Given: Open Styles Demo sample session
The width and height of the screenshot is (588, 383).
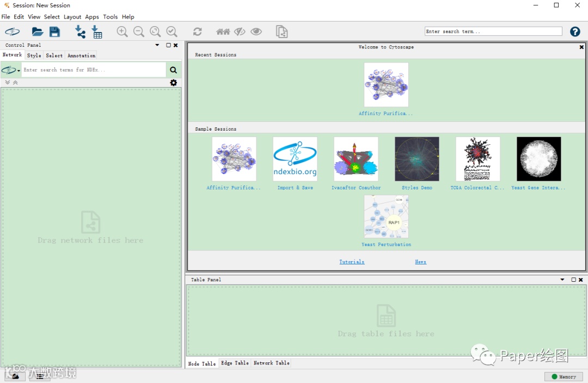Looking at the screenshot, I should pos(417,159).
